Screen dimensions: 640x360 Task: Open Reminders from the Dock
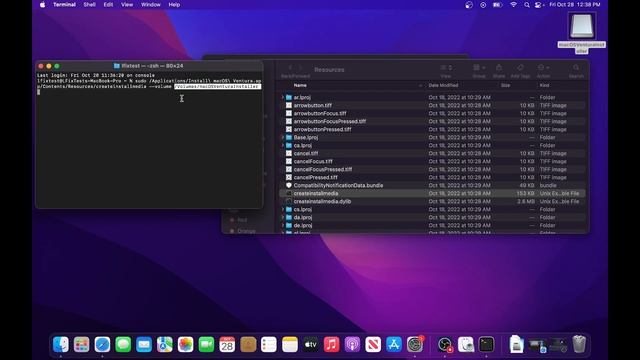pyautogui.click(x=269, y=344)
